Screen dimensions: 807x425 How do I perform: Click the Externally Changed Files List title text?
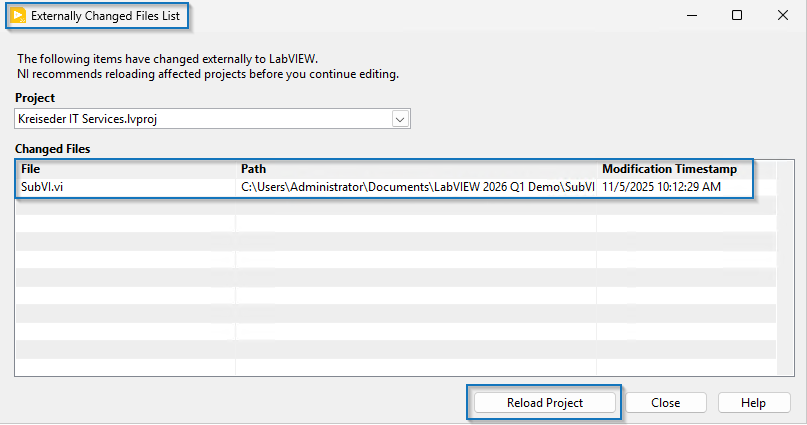pyautogui.click(x=106, y=16)
